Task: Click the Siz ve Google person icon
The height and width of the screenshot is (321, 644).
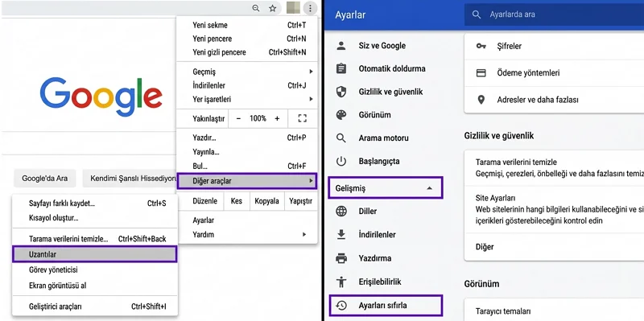Action: 341,46
